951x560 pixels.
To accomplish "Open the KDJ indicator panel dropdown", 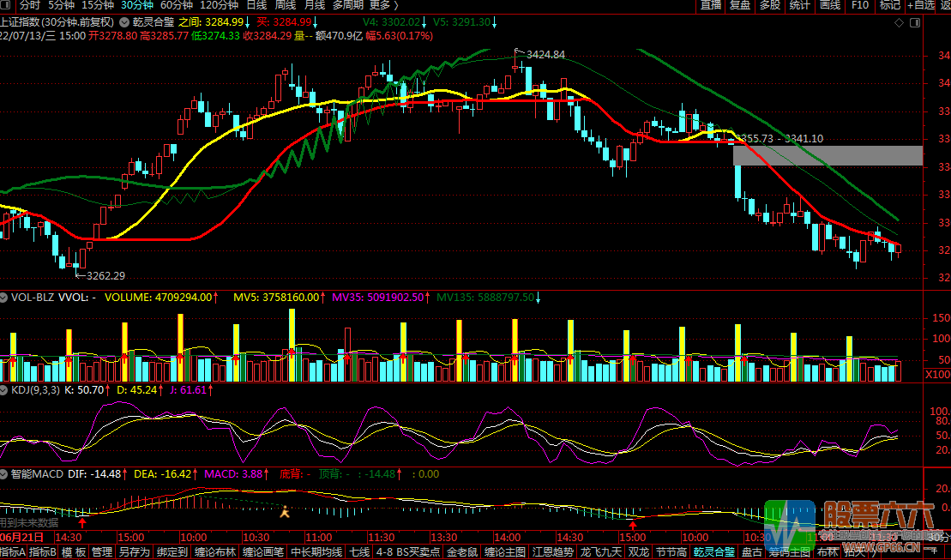I will coord(5,389).
